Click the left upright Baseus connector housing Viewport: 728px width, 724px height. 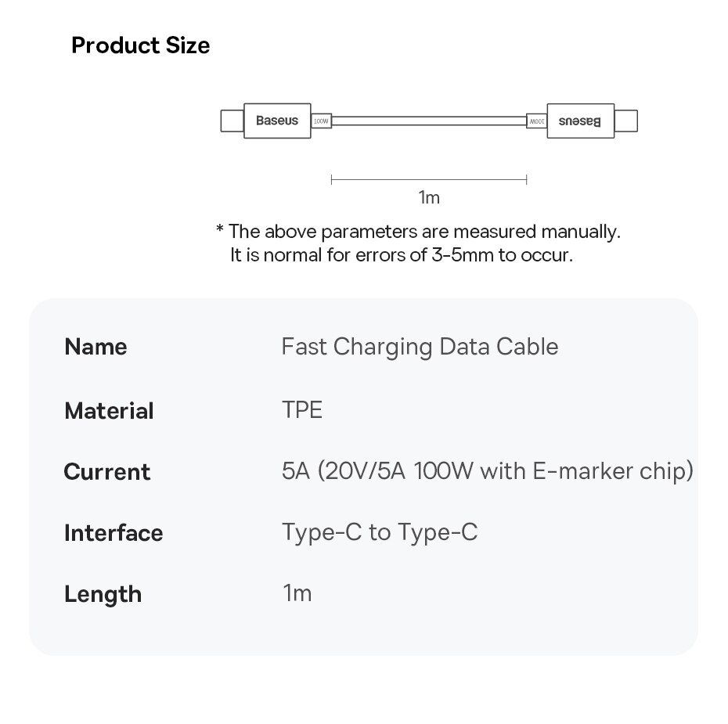[277, 121]
